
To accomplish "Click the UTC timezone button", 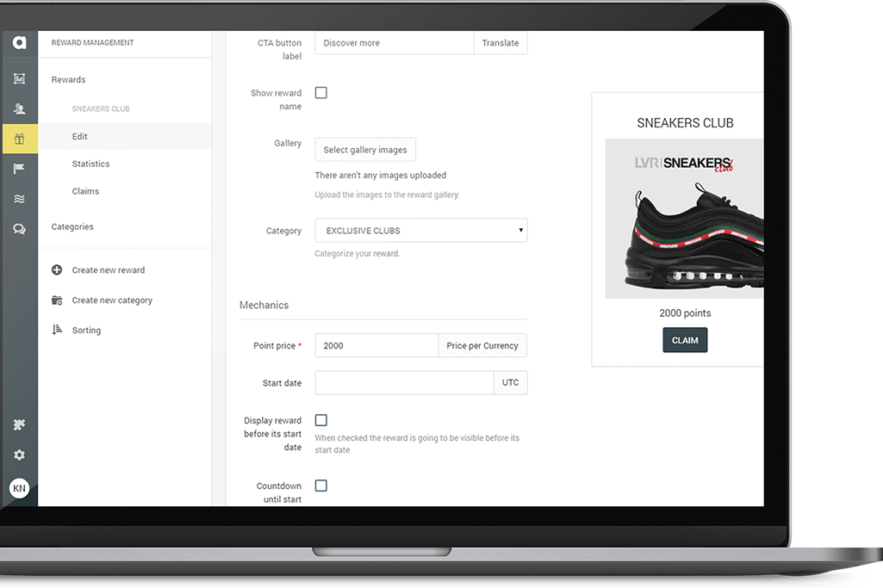I will click(511, 382).
